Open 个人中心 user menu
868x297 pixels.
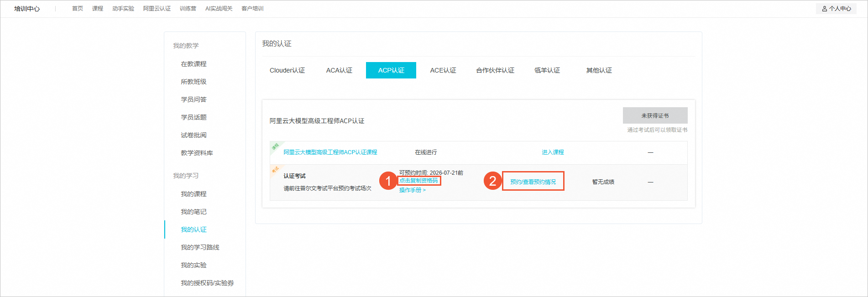(836, 9)
